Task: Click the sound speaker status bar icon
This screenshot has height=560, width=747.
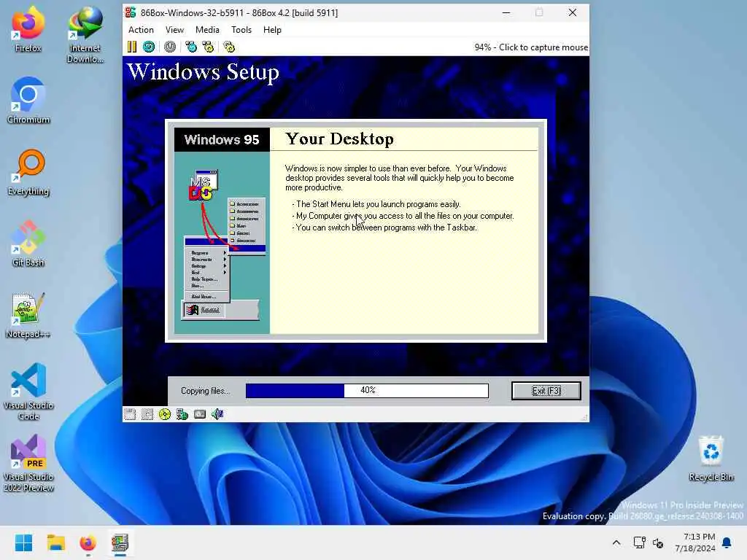Action: (x=217, y=414)
